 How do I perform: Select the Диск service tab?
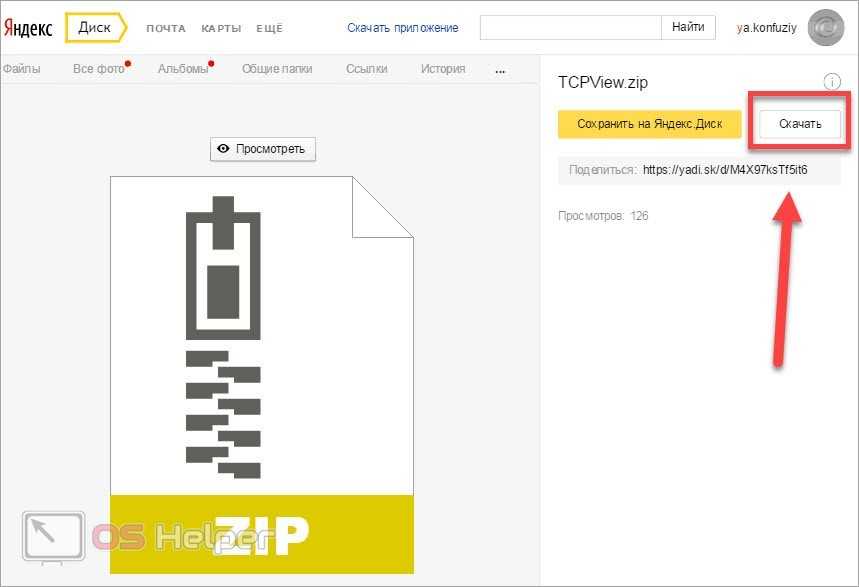[95, 27]
